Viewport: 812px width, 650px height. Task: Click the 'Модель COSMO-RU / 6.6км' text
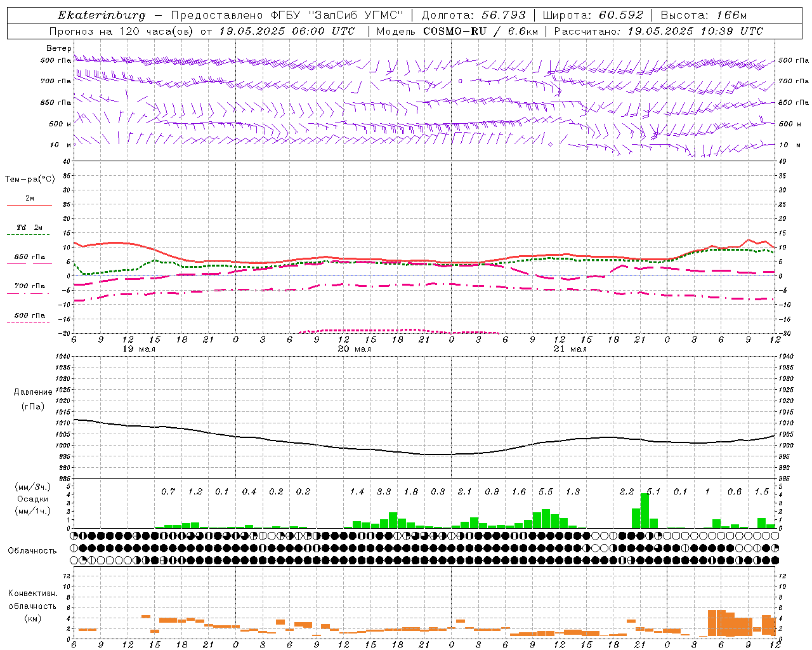pyautogui.click(x=457, y=31)
